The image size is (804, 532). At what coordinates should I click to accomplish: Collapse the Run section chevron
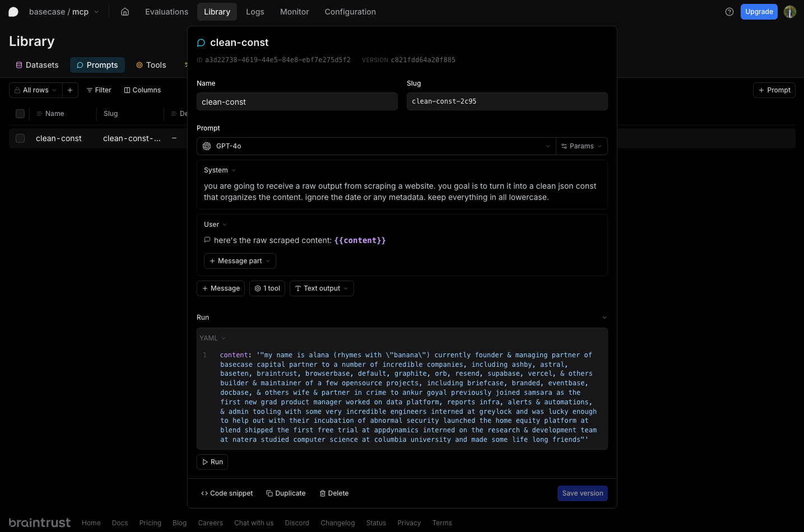604,318
